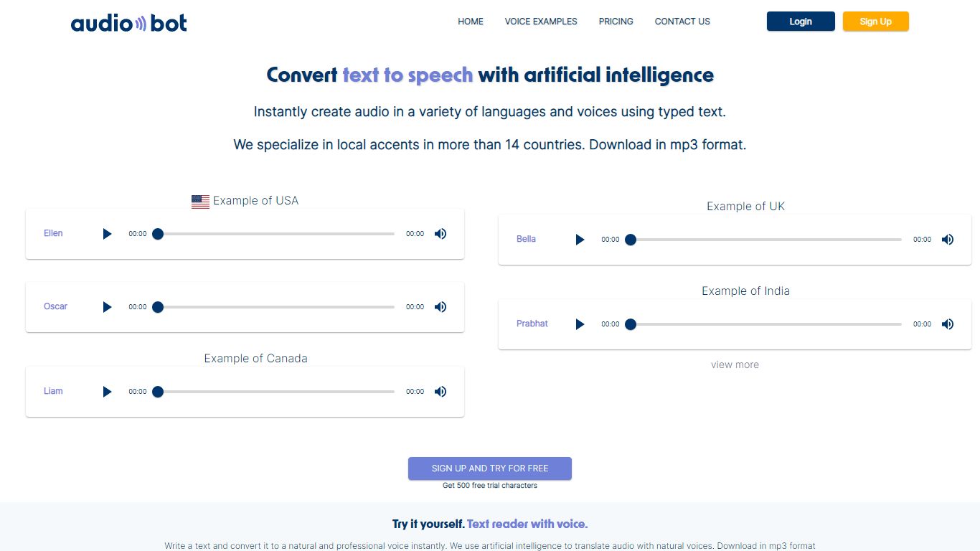Click the Login button
Image resolution: width=980 pixels, height=551 pixels.
tap(800, 21)
